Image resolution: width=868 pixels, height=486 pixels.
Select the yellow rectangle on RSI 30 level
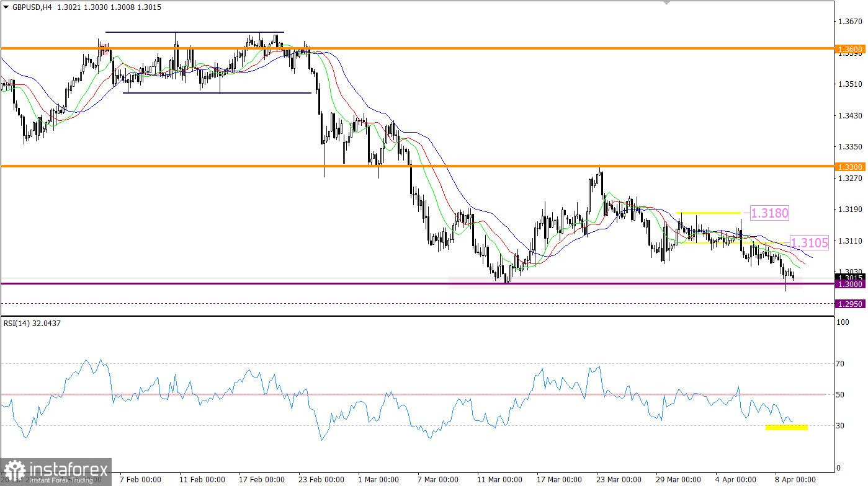click(x=786, y=427)
